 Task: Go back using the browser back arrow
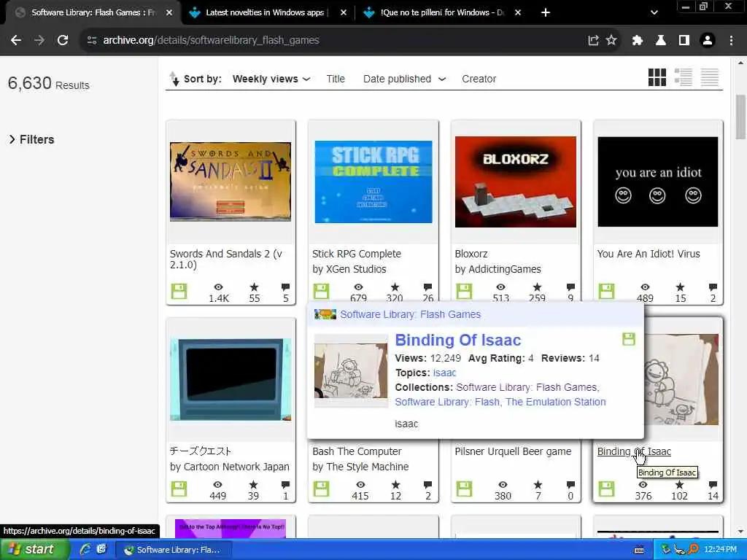click(16, 41)
